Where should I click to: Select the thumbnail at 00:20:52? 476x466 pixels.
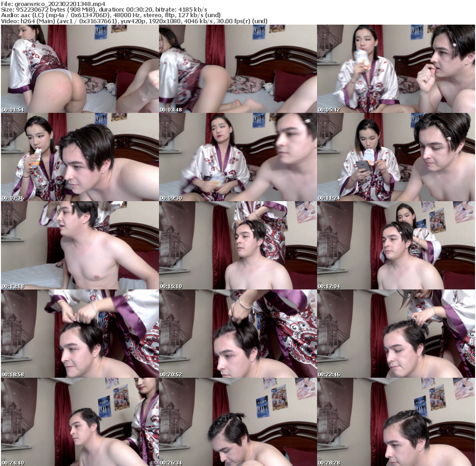pyautogui.click(x=238, y=334)
